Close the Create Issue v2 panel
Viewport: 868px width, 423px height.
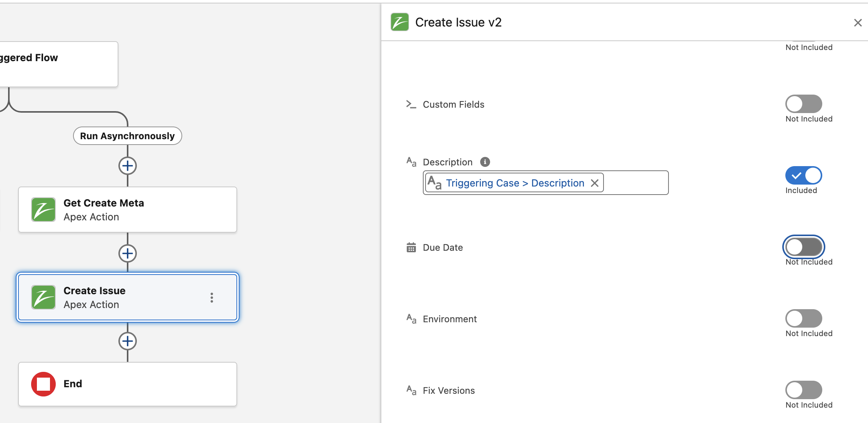[x=858, y=23]
